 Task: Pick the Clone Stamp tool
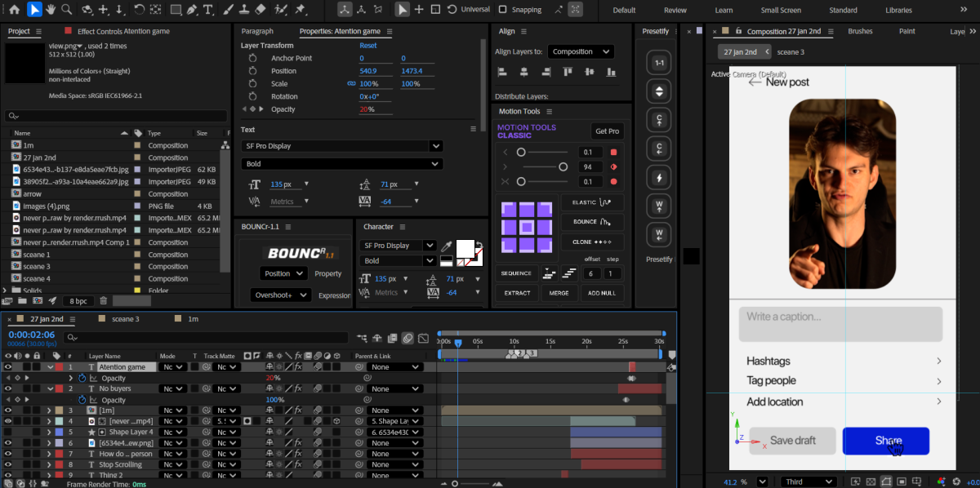coord(243,10)
